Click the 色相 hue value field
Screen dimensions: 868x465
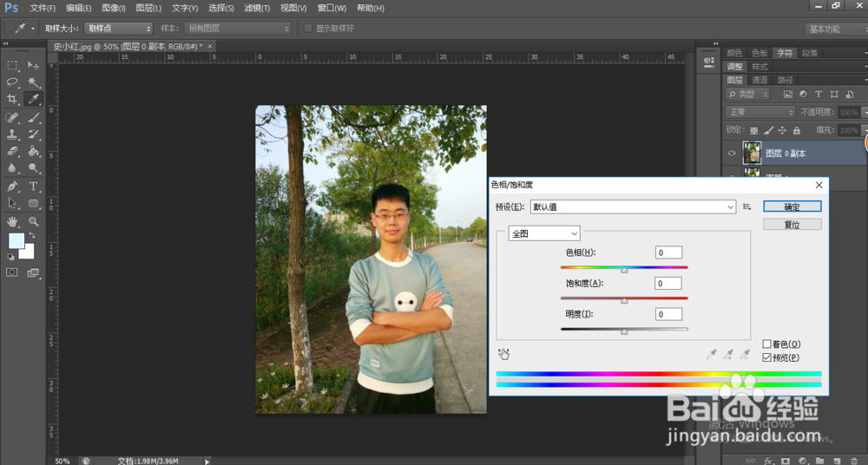click(x=668, y=252)
